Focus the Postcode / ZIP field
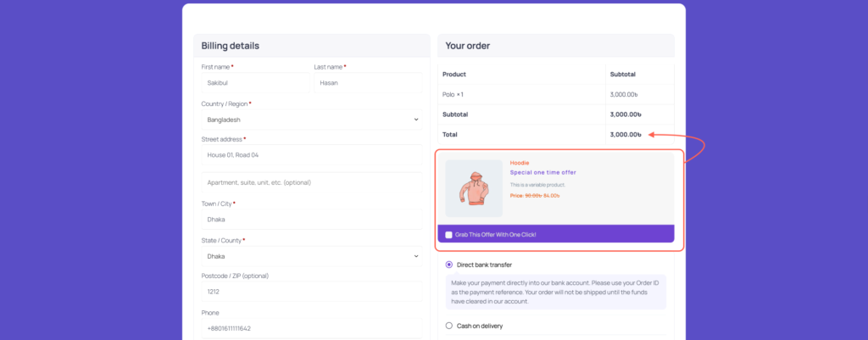This screenshot has height=340, width=868. [x=311, y=292]
